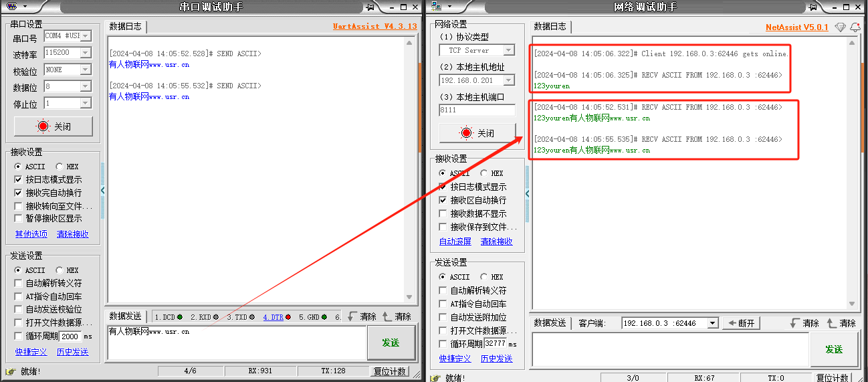Open the client 192.168.0.3:62446 dropdown
Screen dimensions: 868x382
[x=712, y=323]
